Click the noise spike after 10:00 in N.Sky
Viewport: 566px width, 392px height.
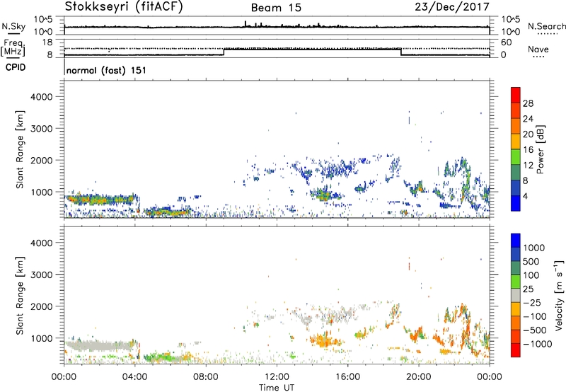(246, 23)
